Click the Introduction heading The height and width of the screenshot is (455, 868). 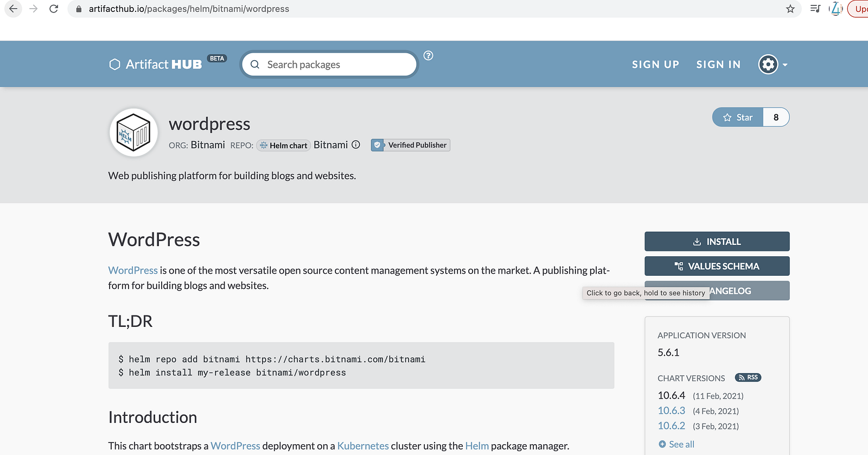(x=152, y=417)
